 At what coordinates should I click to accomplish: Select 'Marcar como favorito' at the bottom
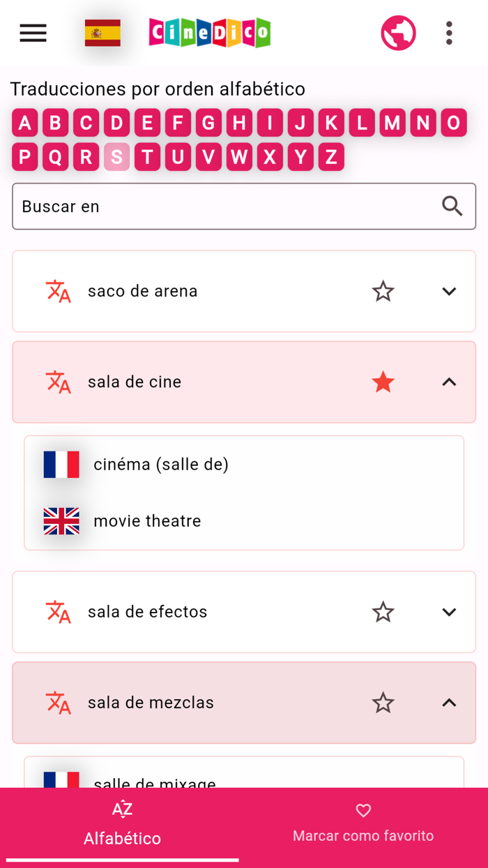(x=363, y=823)
